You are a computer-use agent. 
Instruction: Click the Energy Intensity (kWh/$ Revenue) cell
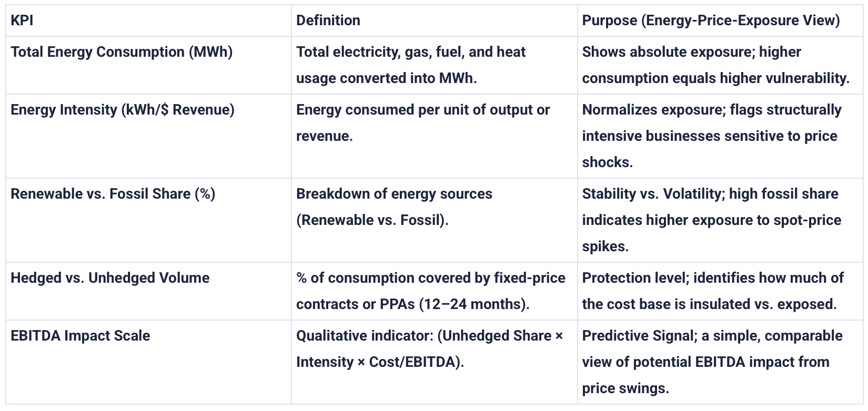click(x=123, y=110)
